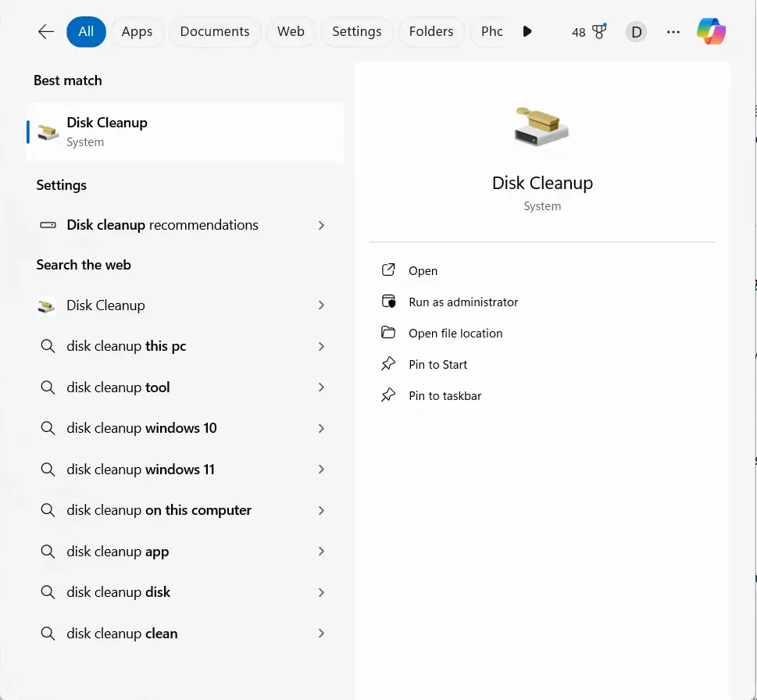The height and width of the screenshot is (700, 757).
Task: Click the Disk Cleanup web result icon
Action: click(x=47, y=305)
